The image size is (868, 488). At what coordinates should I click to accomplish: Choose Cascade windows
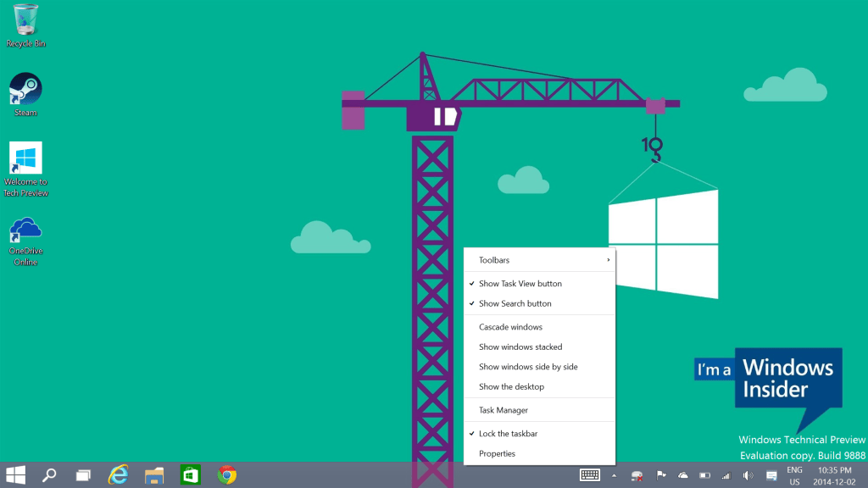[540, 327]
